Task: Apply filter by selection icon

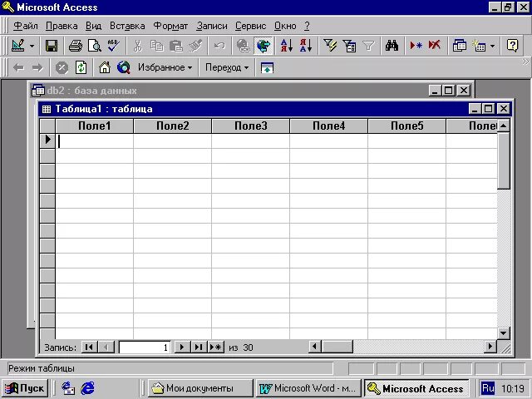Action: coord(330,46)
